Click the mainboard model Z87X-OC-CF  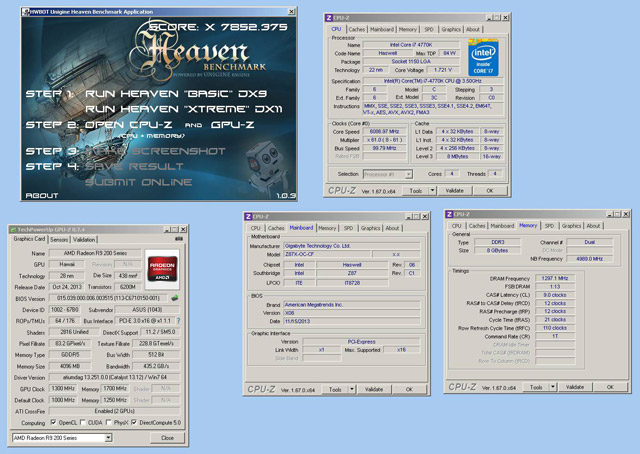[326, 254]
